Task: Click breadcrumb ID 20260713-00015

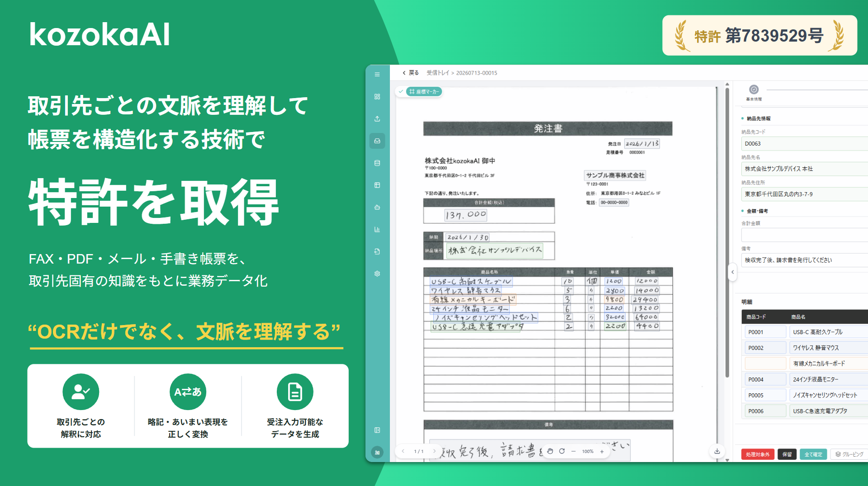Action: 476,73
